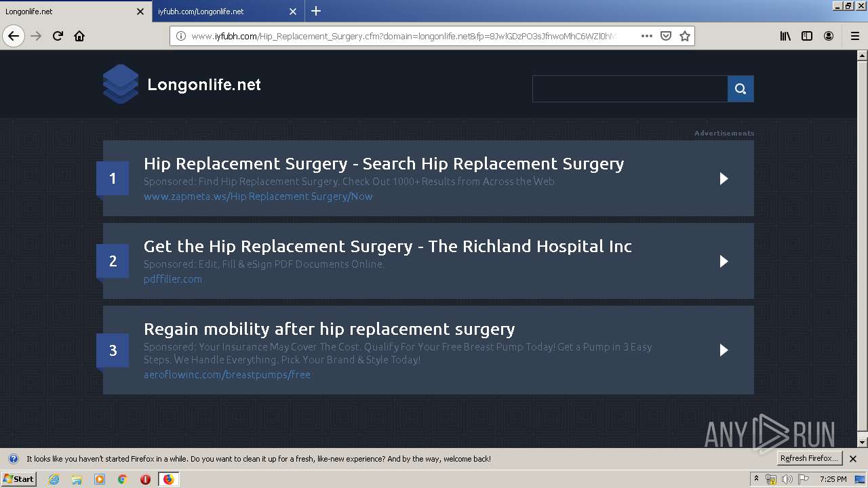The height and width of the screenshot is (488, 868).
Task: Open the Firefox account menu
Action: (829, 36)
